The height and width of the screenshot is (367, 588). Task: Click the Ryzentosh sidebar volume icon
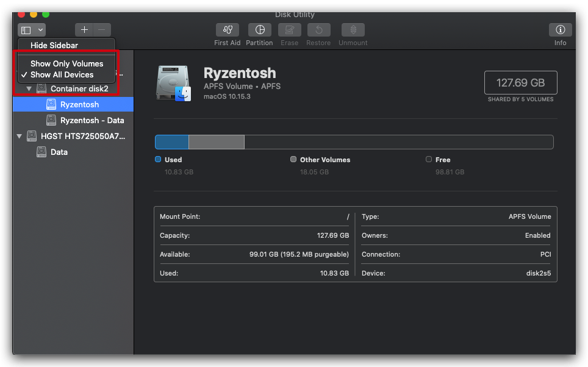[51, 104]
